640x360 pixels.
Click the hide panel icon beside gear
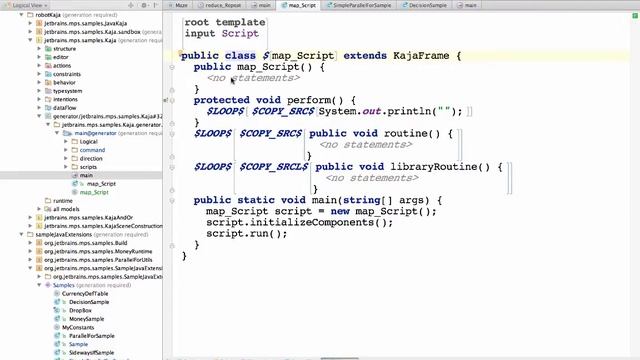(156, 5)
